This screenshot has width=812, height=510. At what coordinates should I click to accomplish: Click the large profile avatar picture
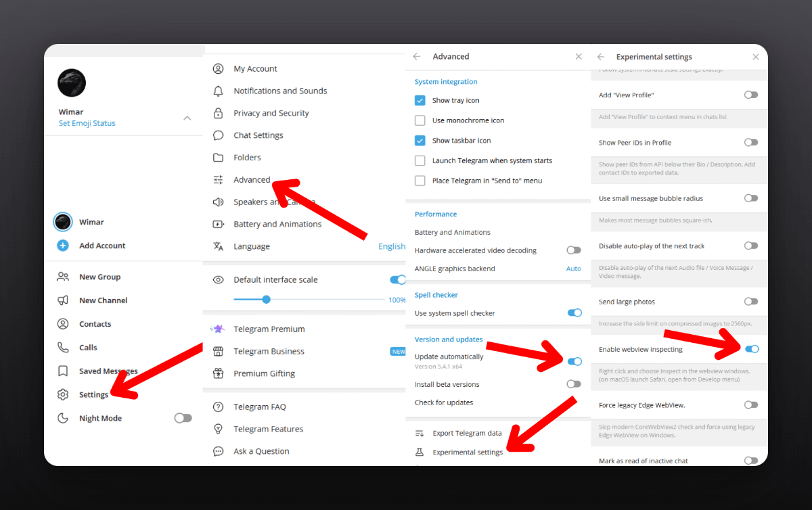72,83
